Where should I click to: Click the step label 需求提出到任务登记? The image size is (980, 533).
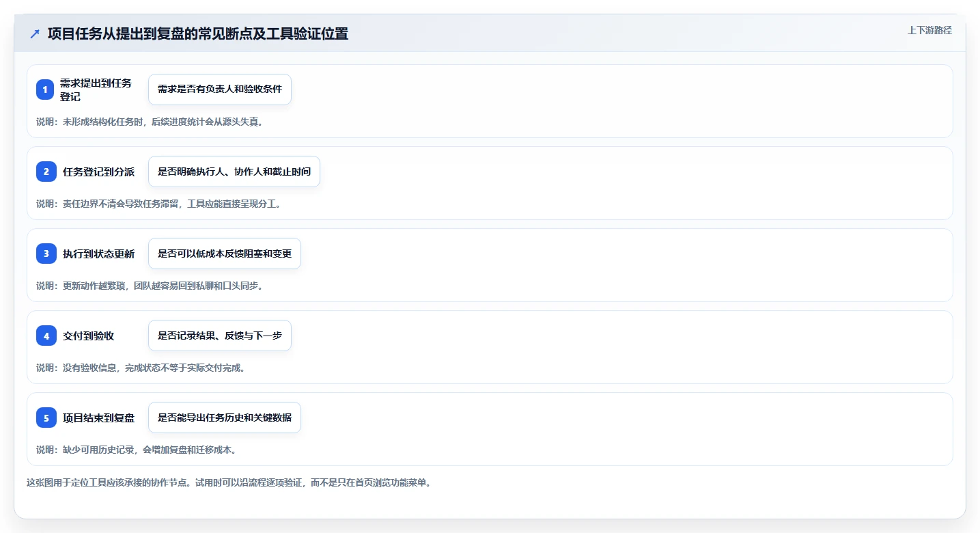[x=96, y=90]
